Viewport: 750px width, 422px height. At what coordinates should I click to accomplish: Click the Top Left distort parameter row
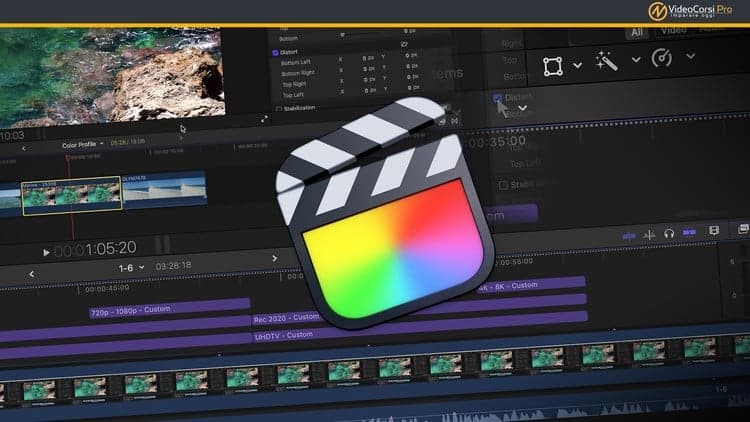pos(351,93)
